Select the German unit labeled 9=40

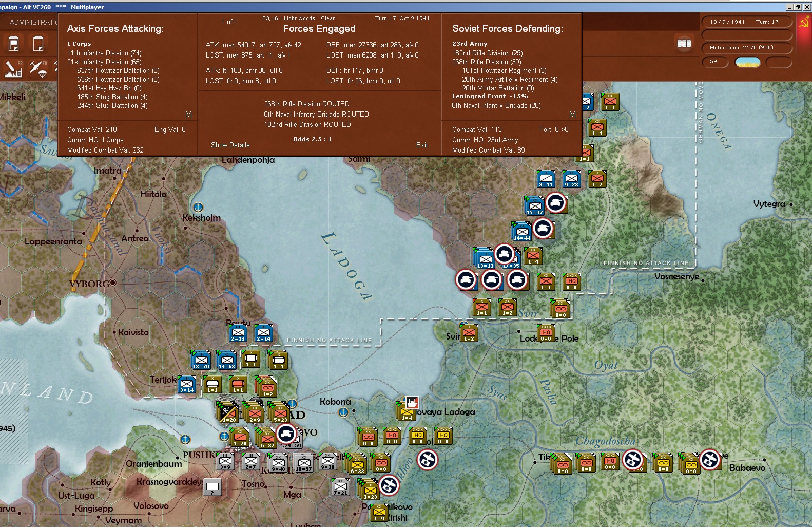click(x=278, y=463)
